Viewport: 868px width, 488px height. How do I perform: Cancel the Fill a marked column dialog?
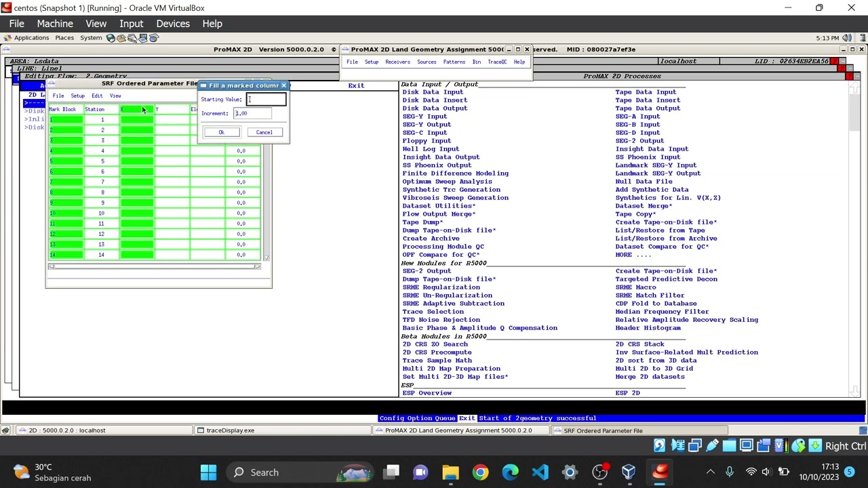pos(264,132)
